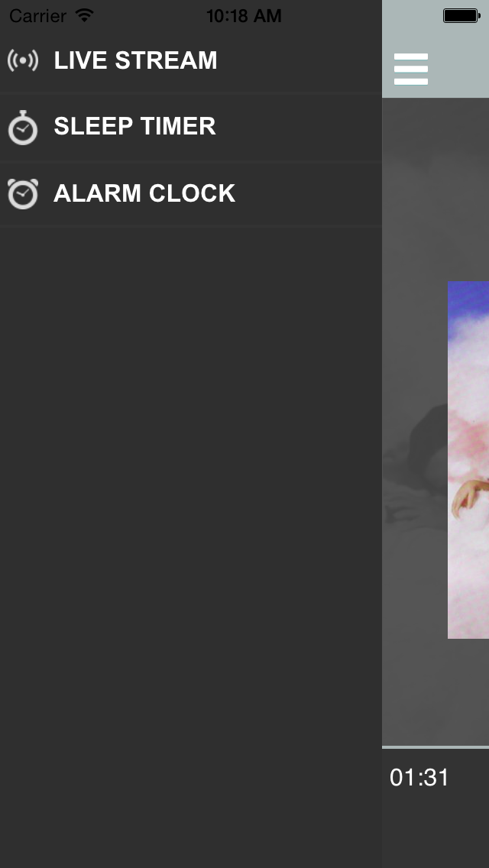Click the battery icon in status bar
The height and width of the screenshot is (868, 489).
pos(461,16)
